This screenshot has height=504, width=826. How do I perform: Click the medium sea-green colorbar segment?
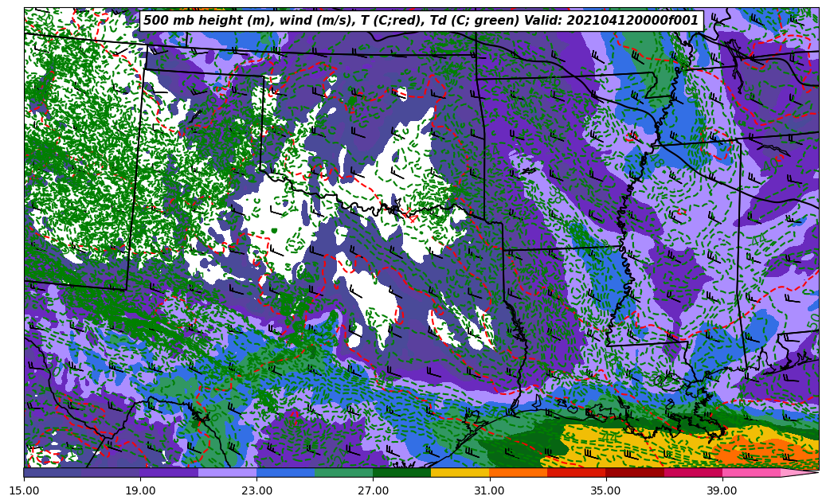pyautogui.click(x=343, y=473)
